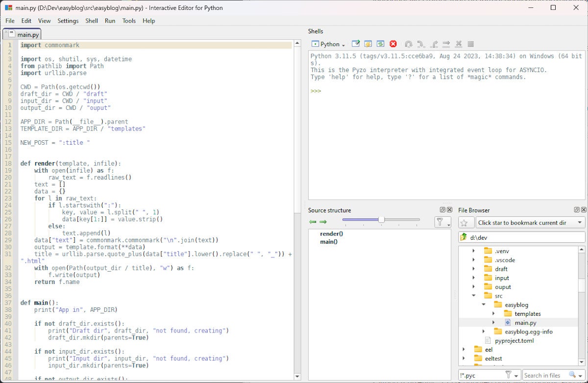
Task: Expand the .venv folder
Action: tap(473, 251)
